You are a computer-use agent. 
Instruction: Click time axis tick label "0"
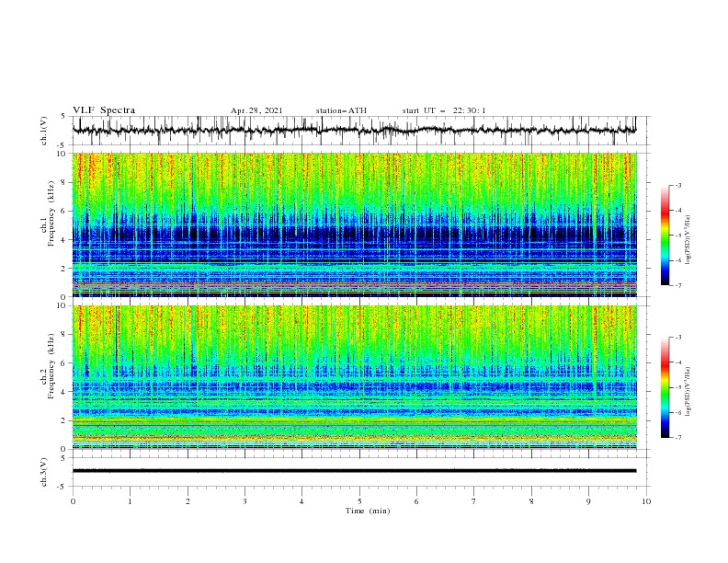(73, 501)
